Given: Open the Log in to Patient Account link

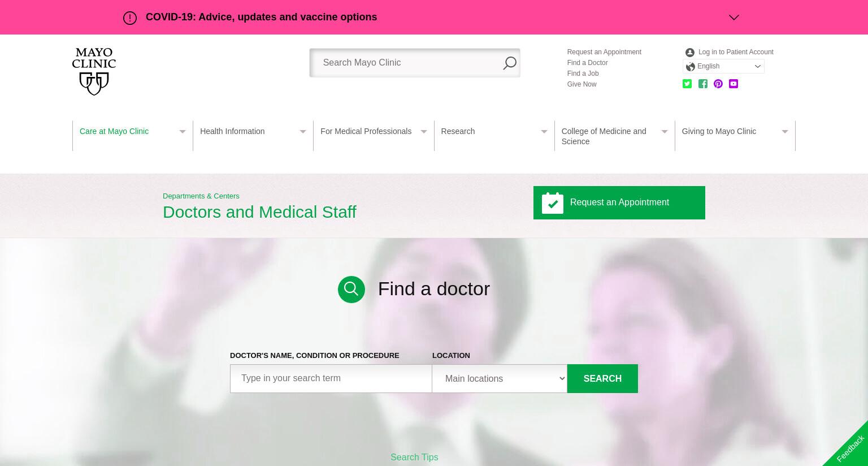Looking at the screenshot, I should [736, 52].
